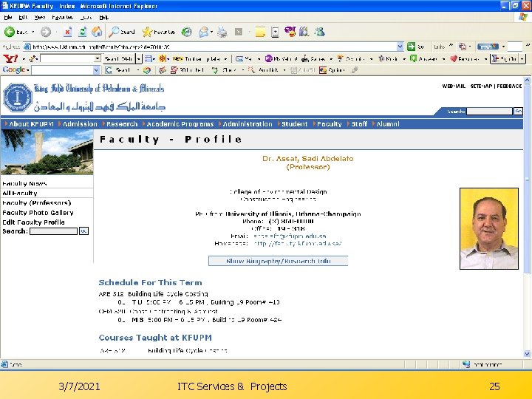Open the Help menu
This screenshot has height=399, width=532.
(x=104, y=17)
